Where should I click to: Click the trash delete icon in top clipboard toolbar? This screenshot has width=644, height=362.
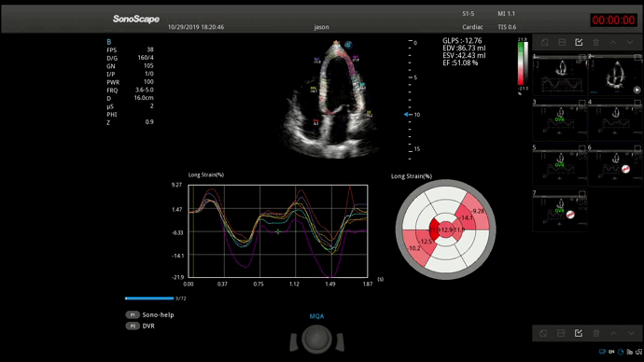pos(596,42)
